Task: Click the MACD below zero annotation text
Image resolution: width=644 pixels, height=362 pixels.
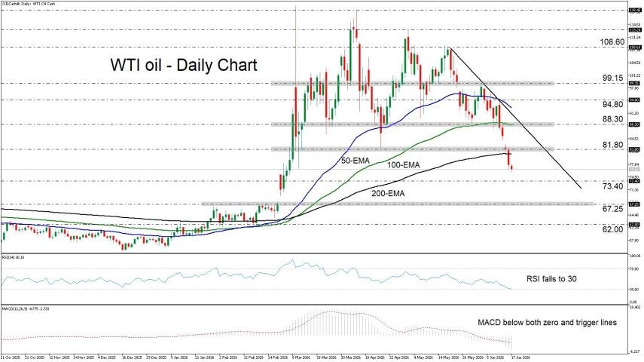Action: tap(547, 323)
